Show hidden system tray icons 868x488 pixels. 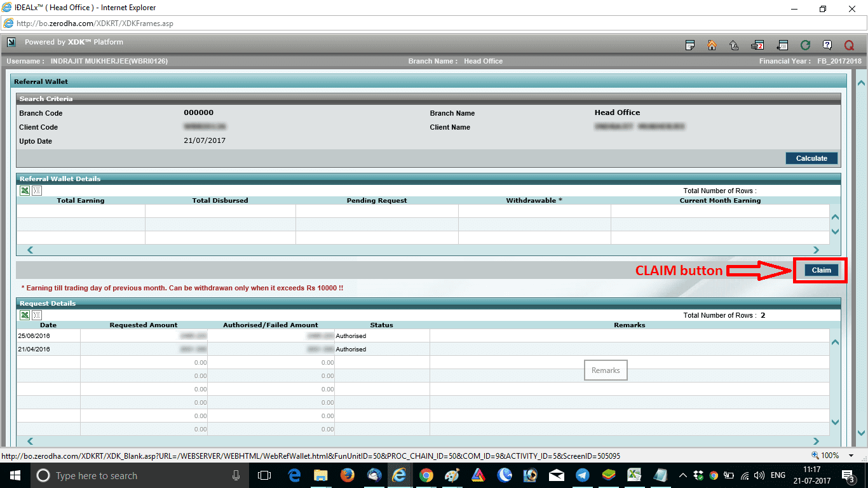click(683, 475)
